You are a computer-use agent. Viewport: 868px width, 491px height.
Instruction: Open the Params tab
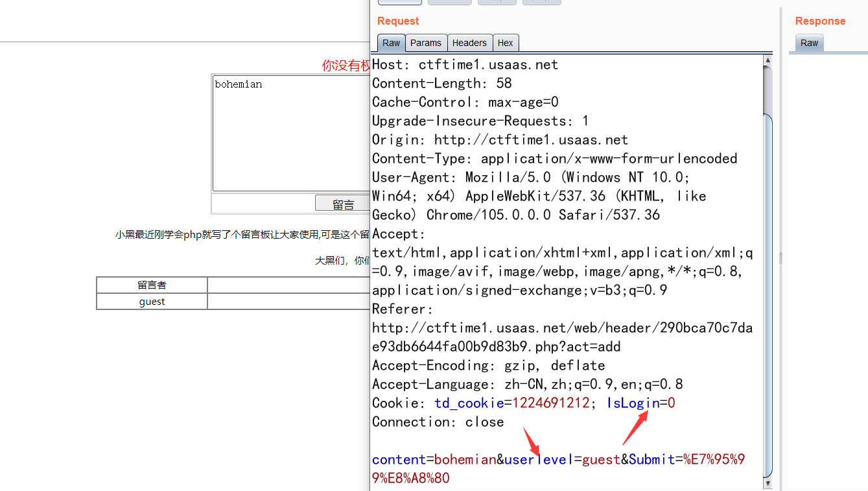426,43
